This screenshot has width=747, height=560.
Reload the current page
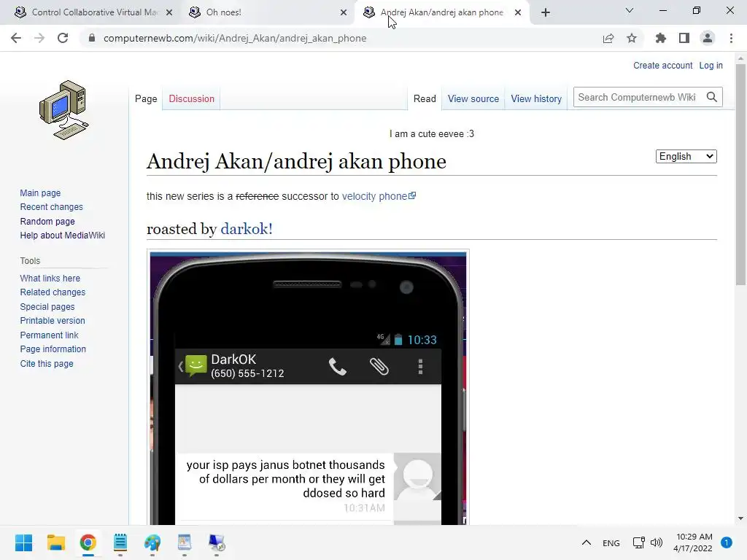point(63,38)
